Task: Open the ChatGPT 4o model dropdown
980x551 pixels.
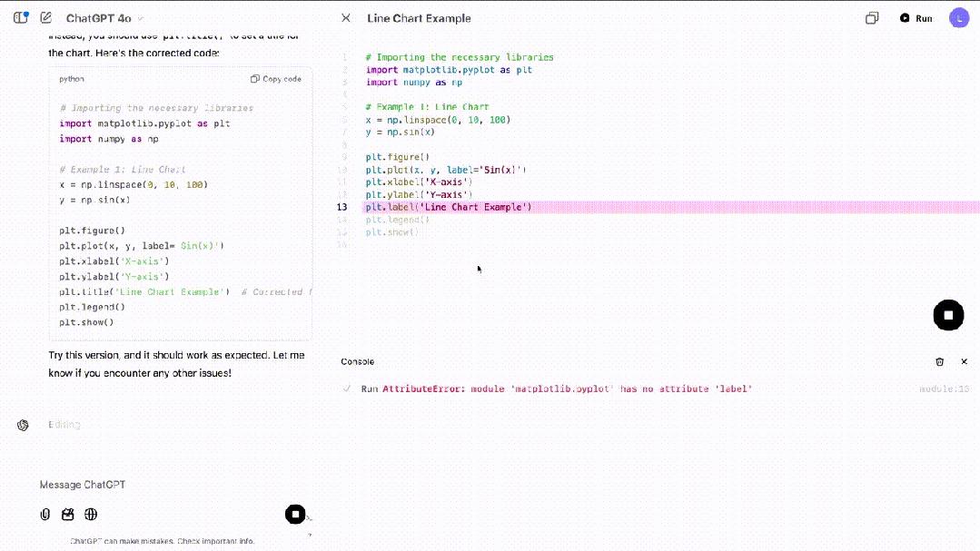Action: click(104, 18)
